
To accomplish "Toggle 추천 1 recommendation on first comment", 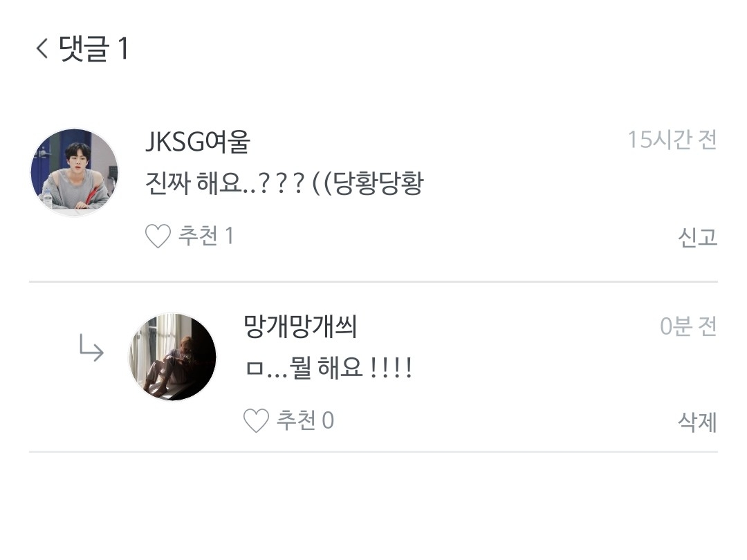I will [x=190, y=236].
